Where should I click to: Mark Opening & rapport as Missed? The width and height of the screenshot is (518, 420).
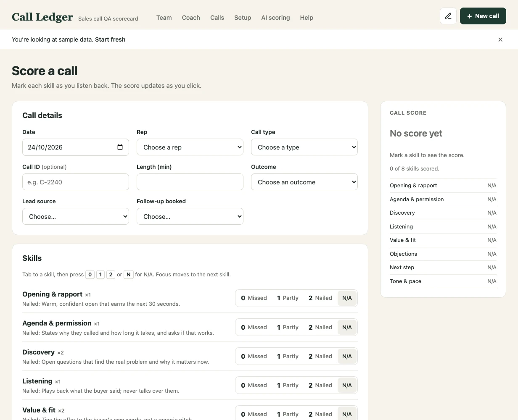click(254, 298)
